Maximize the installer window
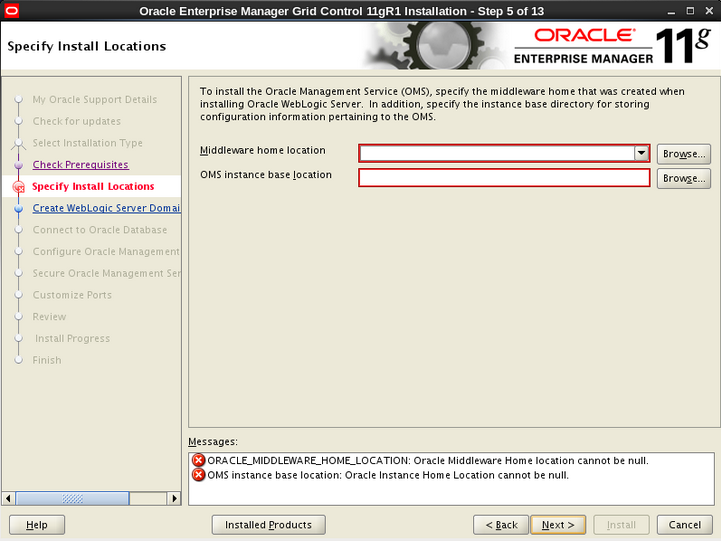 click(x=690, y=11)
